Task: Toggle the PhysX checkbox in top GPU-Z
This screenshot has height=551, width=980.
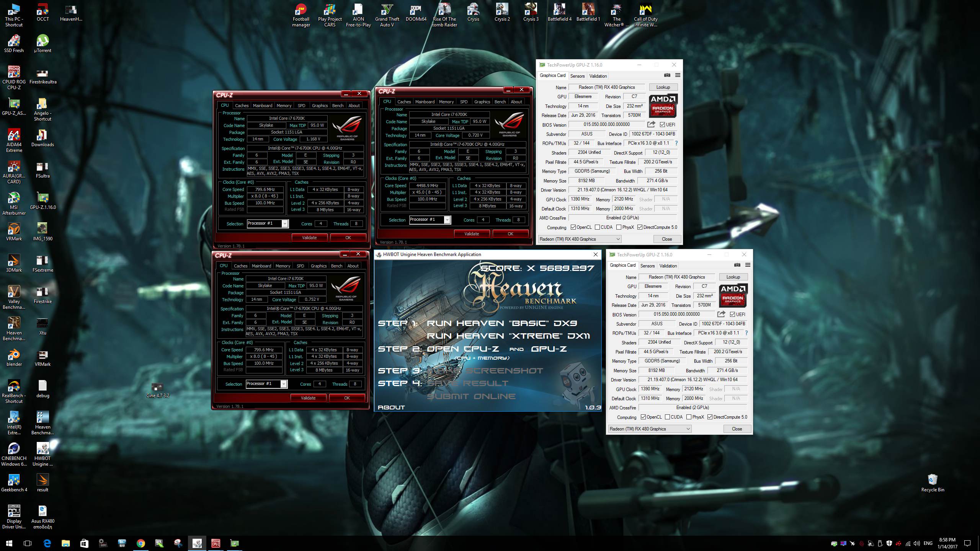Action: click(x=619, y=227)
